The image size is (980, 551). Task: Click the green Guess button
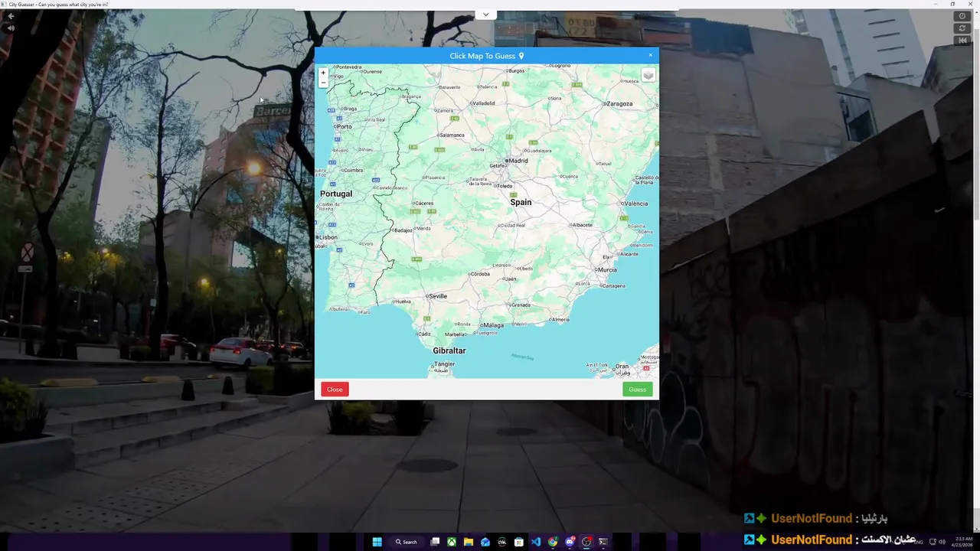(637, 390)
